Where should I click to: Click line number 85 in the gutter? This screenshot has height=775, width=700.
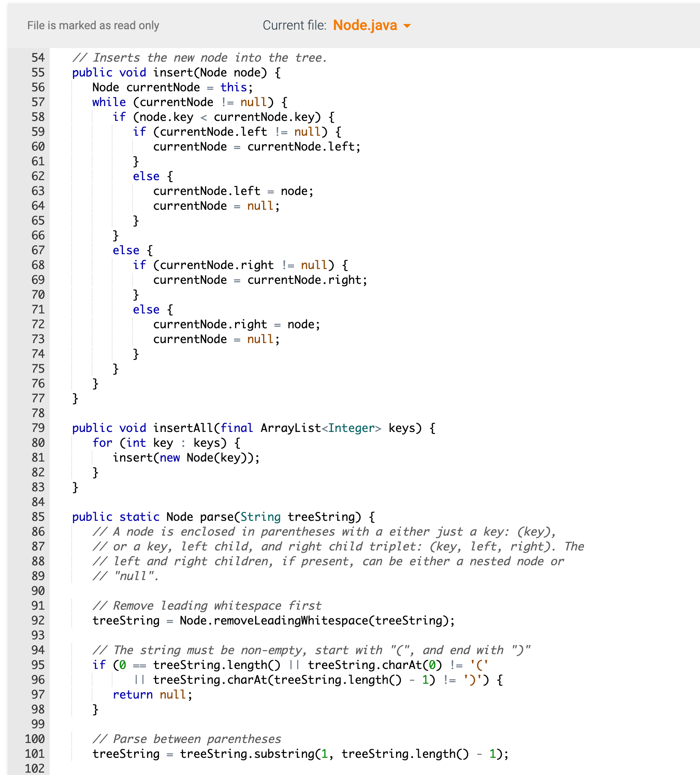click(36, 517)
